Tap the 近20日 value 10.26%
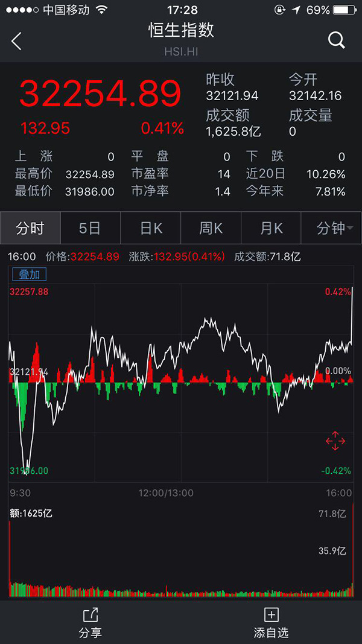 pos(326,174)
